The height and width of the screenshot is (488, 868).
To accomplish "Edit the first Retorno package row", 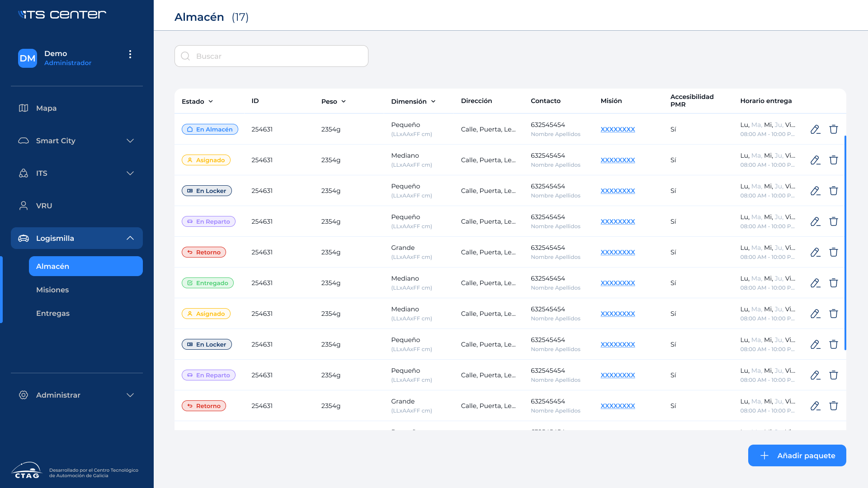I will (815, 253).
